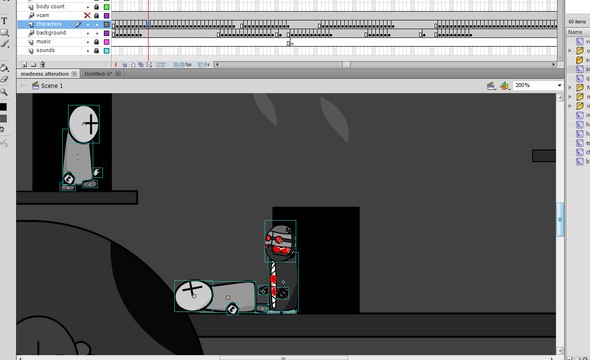The image size is (590, 360).
Task: Click the gray fill color swatch
Action: 3,119
